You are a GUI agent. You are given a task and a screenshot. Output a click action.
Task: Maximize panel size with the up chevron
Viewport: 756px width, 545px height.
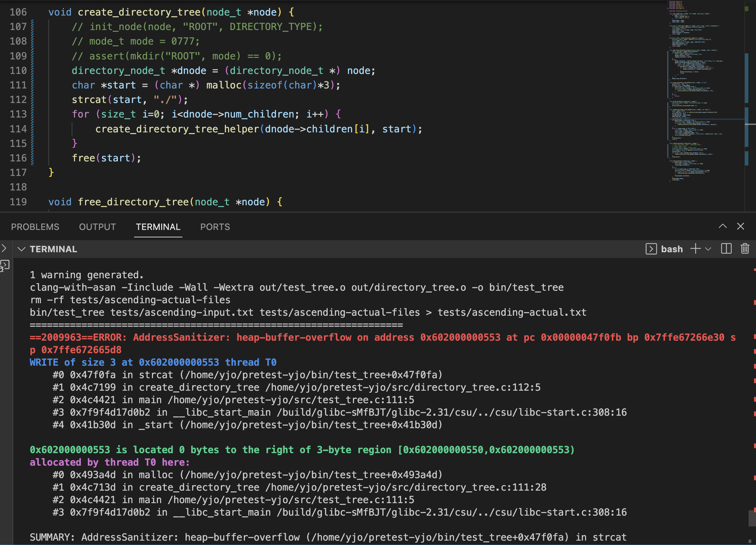(723, 226)
